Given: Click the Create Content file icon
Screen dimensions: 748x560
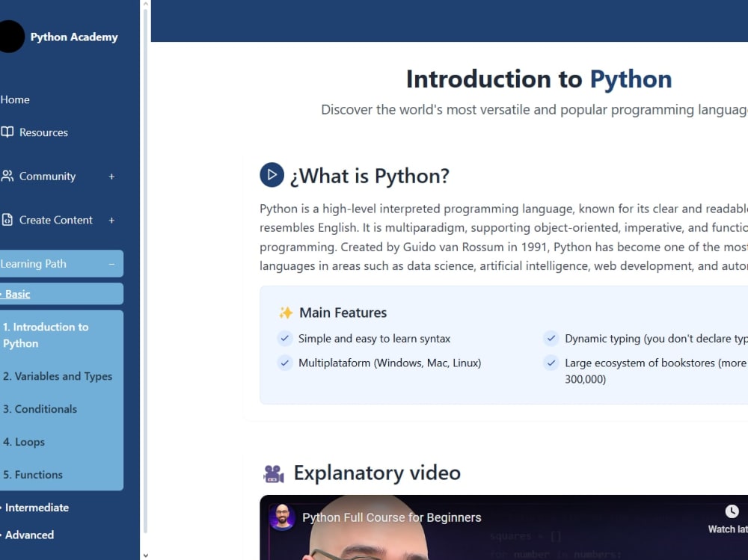Looking at the screenshot, I should pyautogui.click(x=7, y=220).
